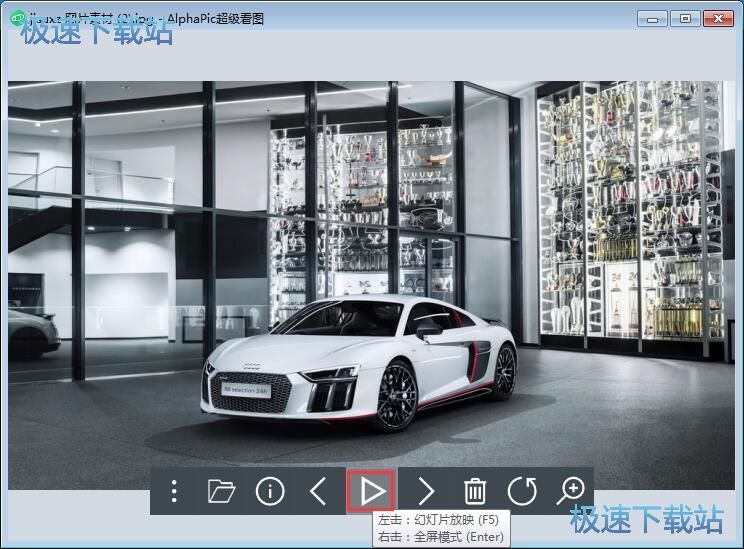Close the AlphaPic window
The height and width of the screenshot is (549, 744).
tap(718, 19)
